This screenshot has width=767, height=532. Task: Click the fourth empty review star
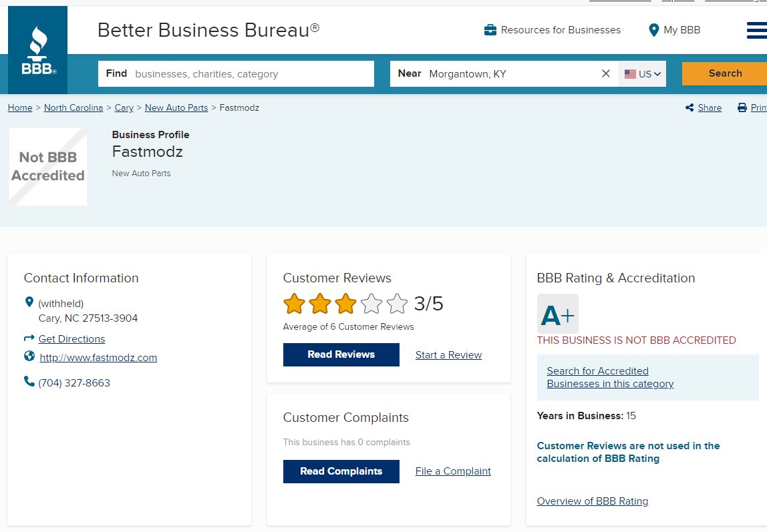pos(371,303)
